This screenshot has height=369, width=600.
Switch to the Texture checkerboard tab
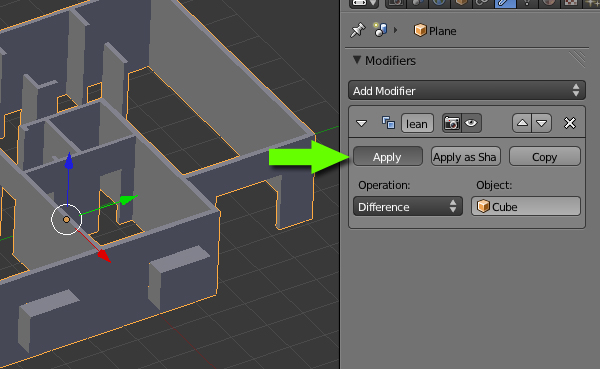571,3
